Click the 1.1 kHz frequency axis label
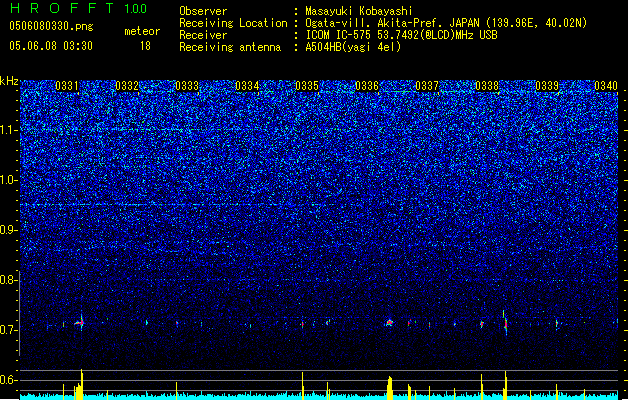The width and height of the screenshot is (629, 400). [9, 130]
